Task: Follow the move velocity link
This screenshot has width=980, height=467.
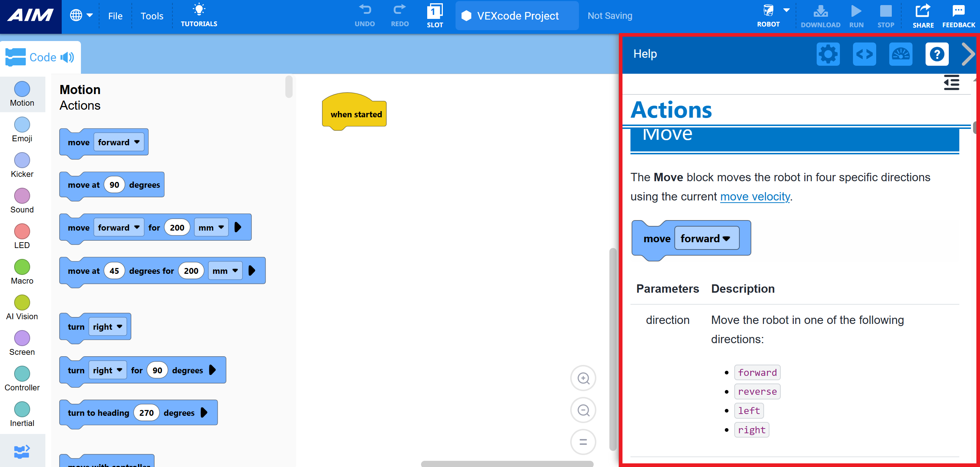Action: (x=754, y=196)
